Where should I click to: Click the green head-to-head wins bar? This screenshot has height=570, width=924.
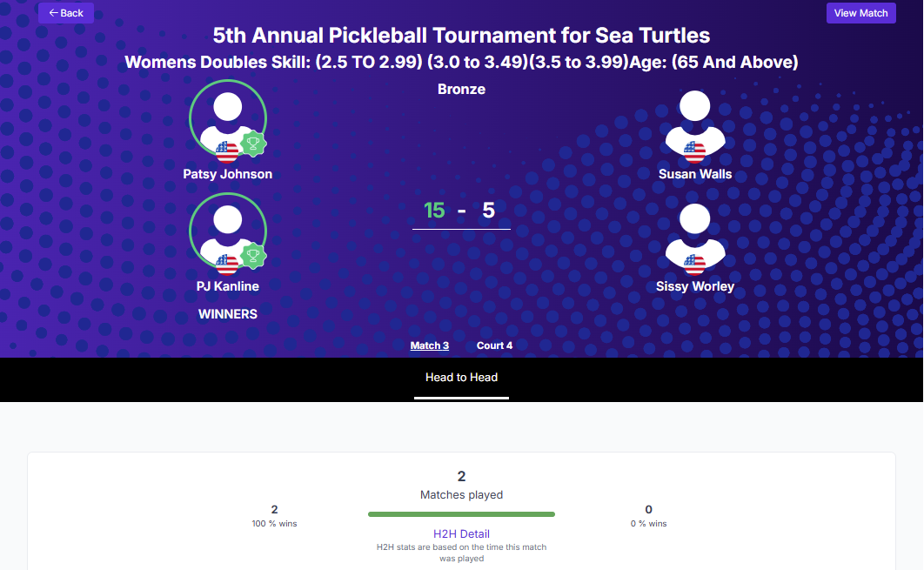[x=461, y=514]
